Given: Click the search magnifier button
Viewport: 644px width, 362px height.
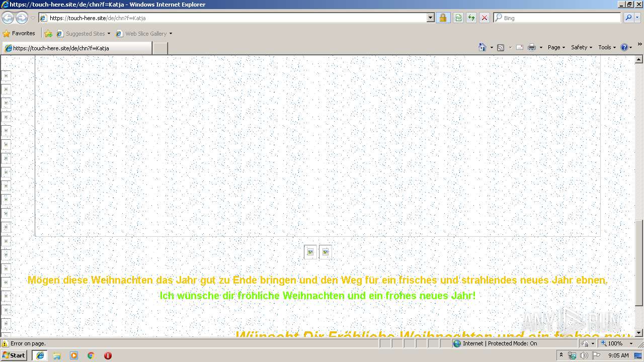Looking at the screenshot, I should tap(628, 18).
